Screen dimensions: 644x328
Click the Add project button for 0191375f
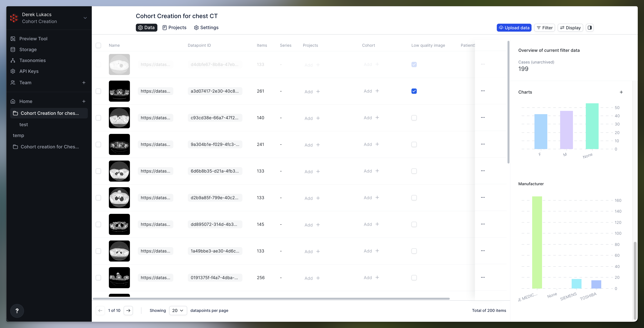click(312, 278)
